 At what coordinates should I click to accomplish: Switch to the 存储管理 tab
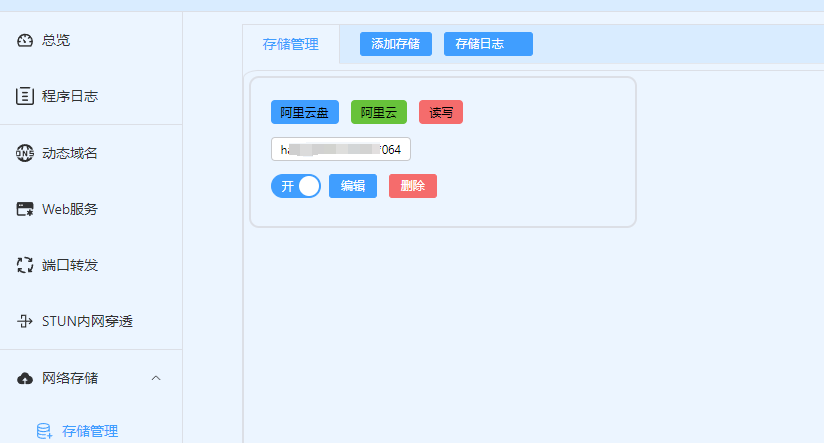coord(290,45)
